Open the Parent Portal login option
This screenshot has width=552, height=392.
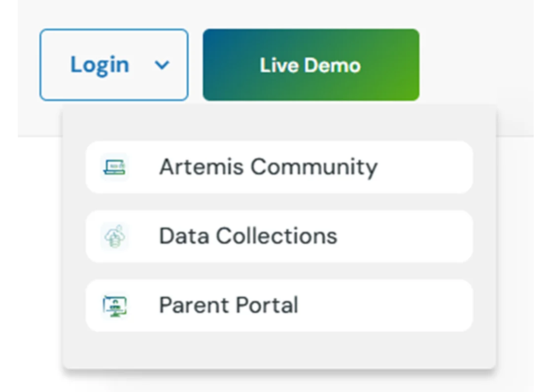(279, 305)
